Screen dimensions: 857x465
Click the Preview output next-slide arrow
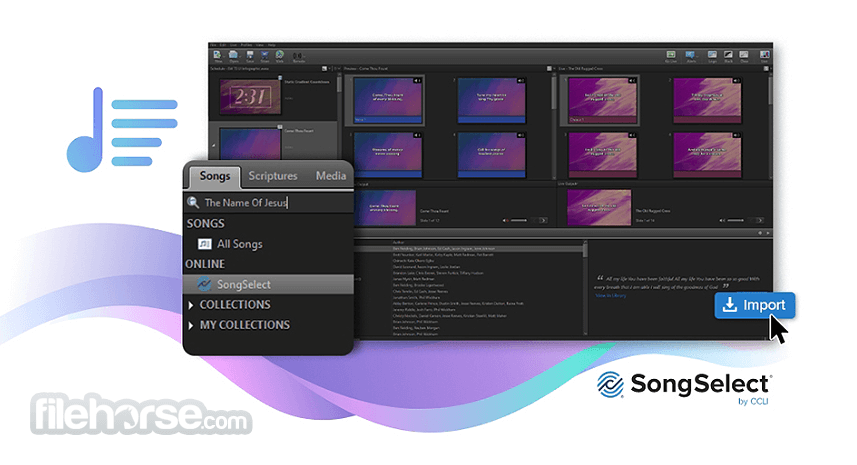tap(543, 221)
